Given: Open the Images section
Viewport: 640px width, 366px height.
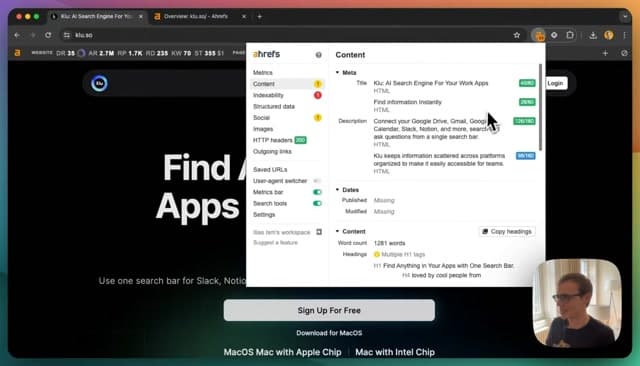Looking at the screenshot, I should pos(263,129).
